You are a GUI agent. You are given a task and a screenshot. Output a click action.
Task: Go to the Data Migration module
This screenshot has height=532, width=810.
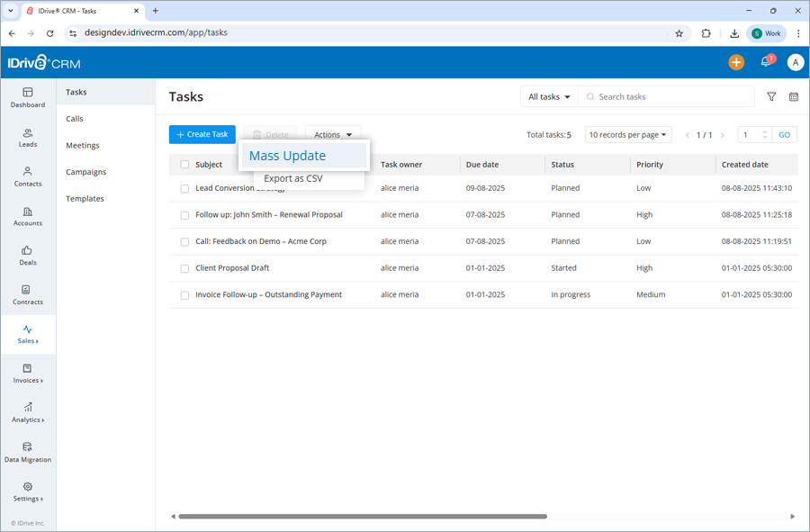click(x=28, y=453)
